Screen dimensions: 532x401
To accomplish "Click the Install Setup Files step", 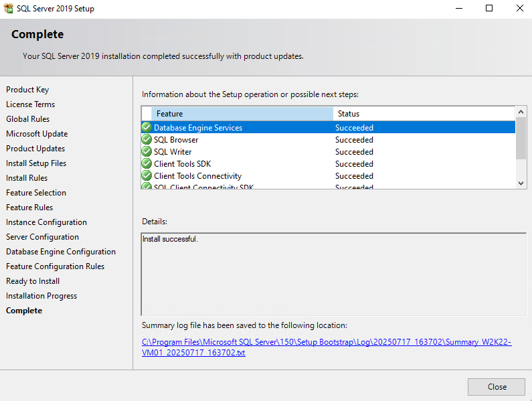I will [x=36, y=163].
